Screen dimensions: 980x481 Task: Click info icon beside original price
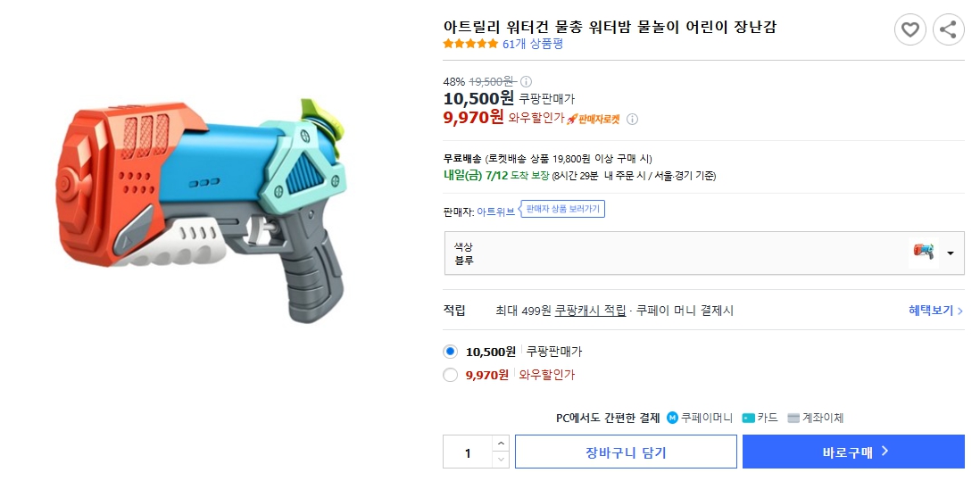point(526,81)
